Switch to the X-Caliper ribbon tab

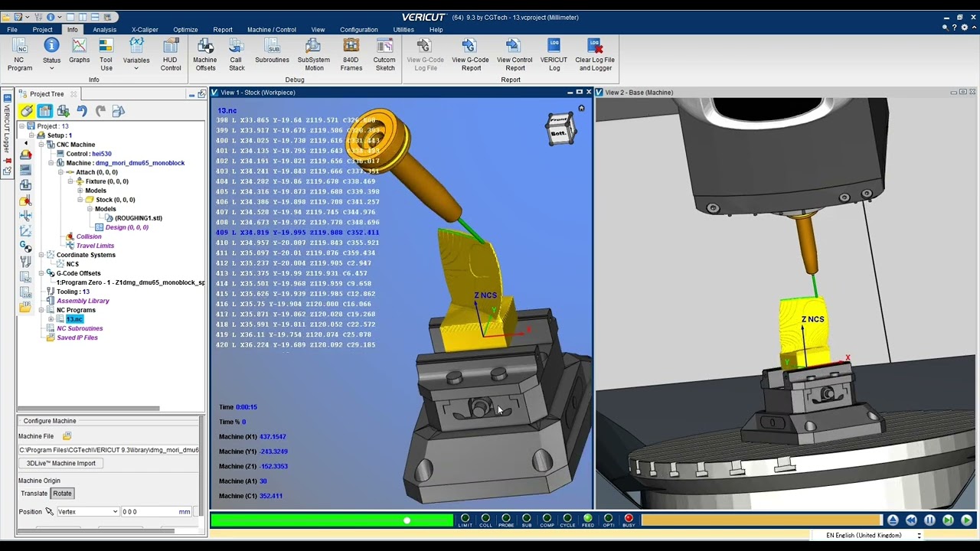pyautogui.click(x=145, y=30)
